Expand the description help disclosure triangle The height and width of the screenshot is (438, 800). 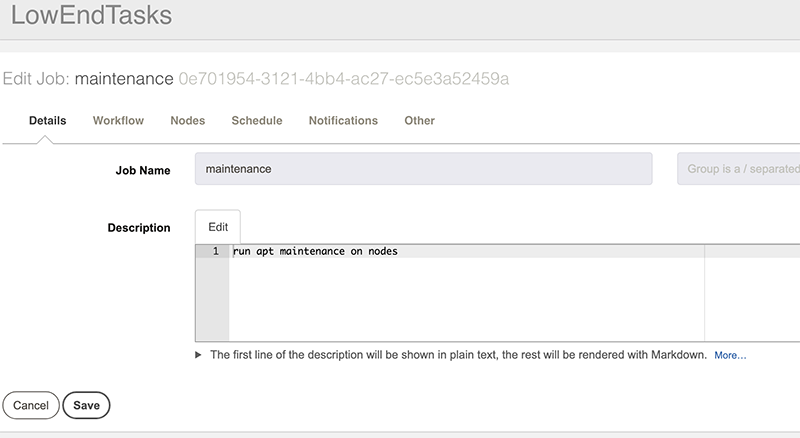click(199, 355)
